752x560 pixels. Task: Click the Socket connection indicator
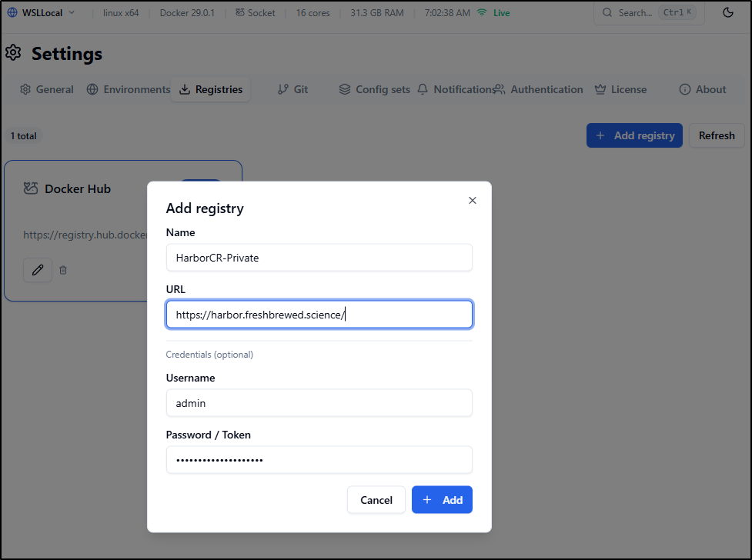[x=255, y=13]
